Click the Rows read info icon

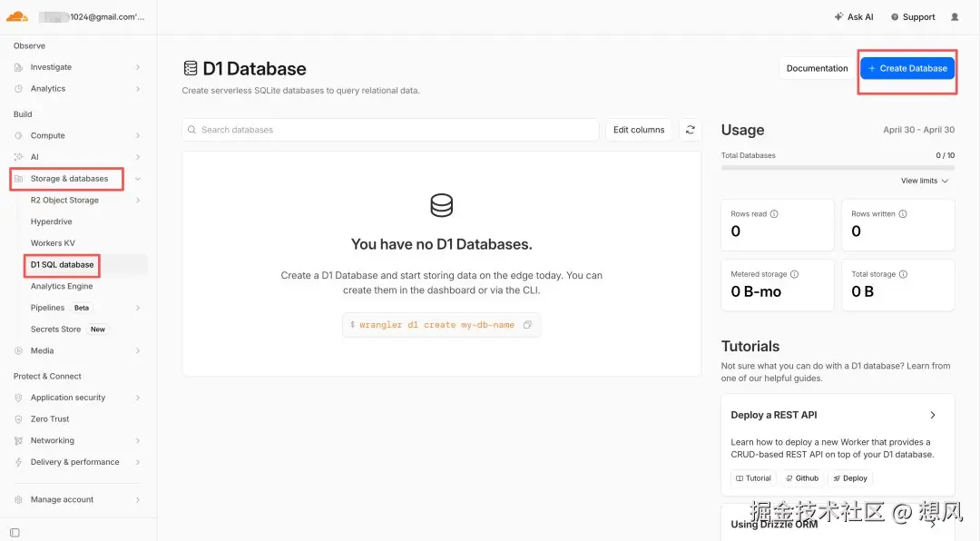[774, 214]
